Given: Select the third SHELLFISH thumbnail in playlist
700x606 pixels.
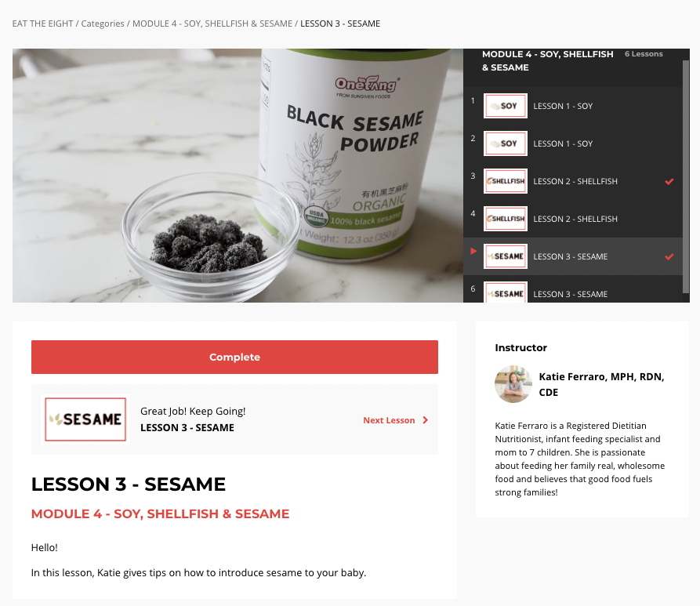Looking at the screenshot, I should click(x=505, y=181).
